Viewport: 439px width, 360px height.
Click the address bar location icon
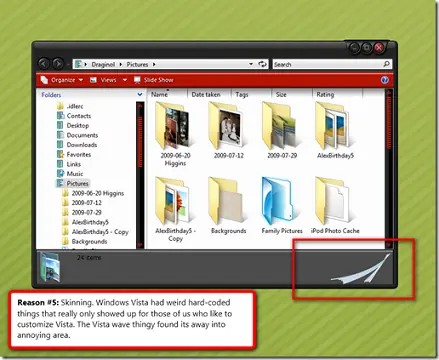pyautogui.click(x=79, y=64)
